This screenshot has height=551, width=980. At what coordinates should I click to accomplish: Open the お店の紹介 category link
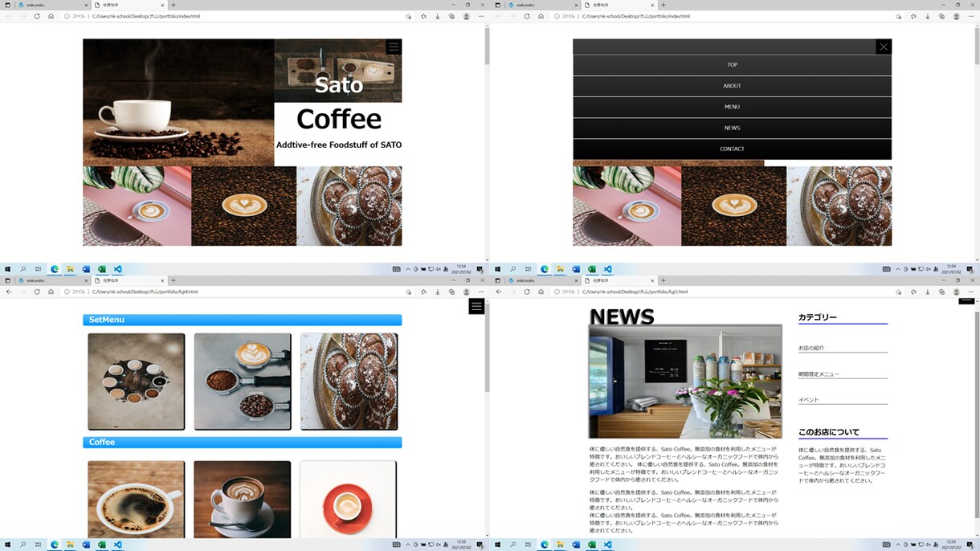[811, 348]
